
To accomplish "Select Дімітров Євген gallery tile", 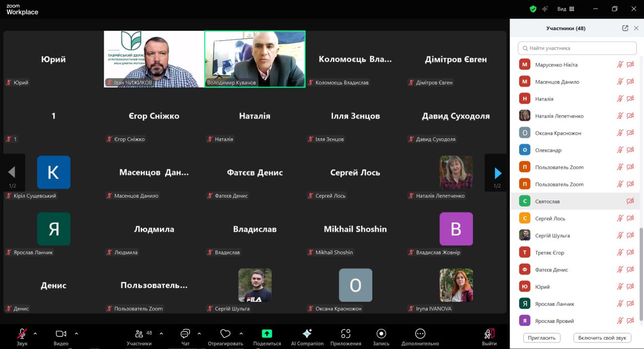I will pos(456,59).
